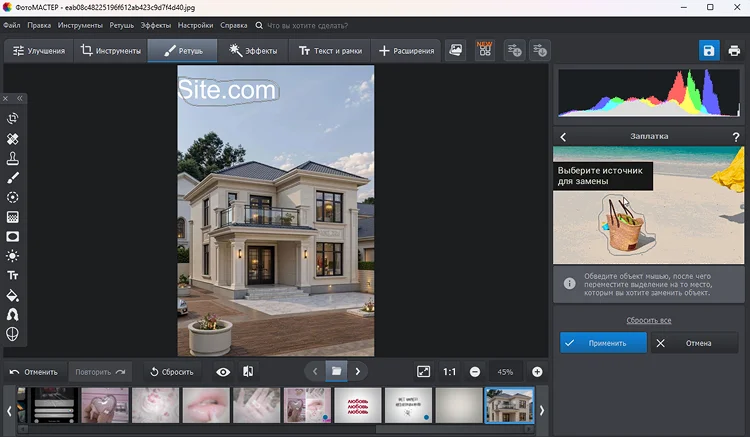Open the image gallery toolbar icon
Viewport: 750px width, 437px height.
click(x=456, y=50)
